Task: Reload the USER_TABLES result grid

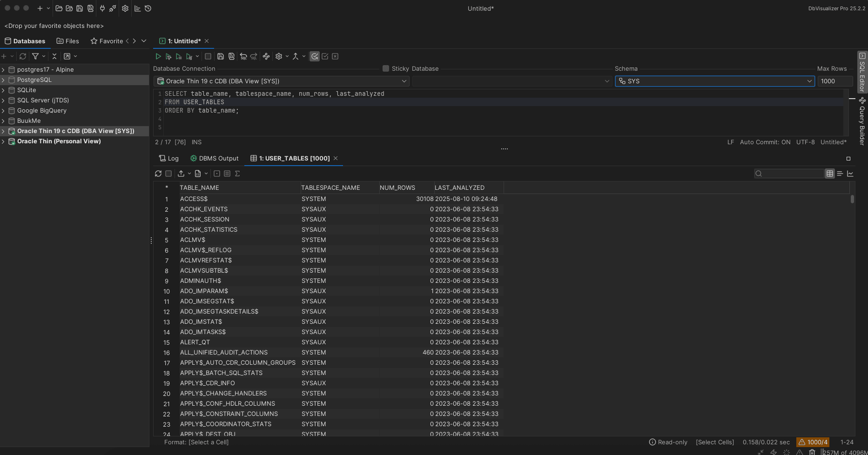Action: point(158,174)
